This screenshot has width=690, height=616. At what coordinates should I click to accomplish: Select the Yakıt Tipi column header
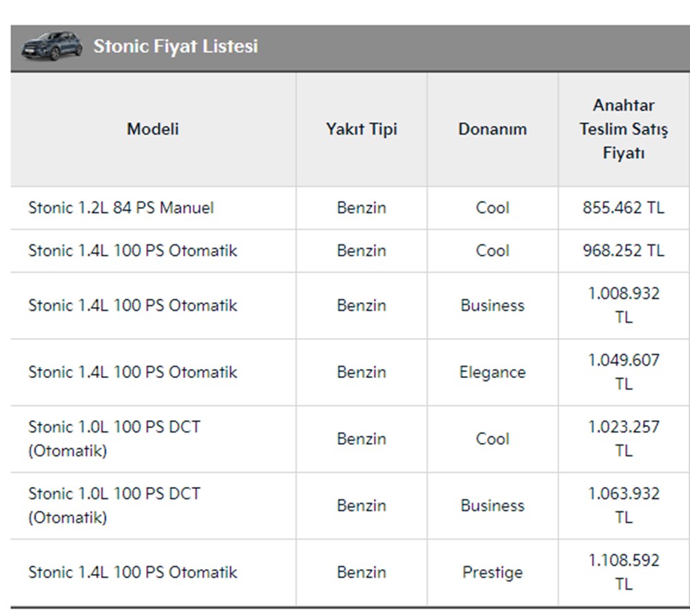[362, 129]
